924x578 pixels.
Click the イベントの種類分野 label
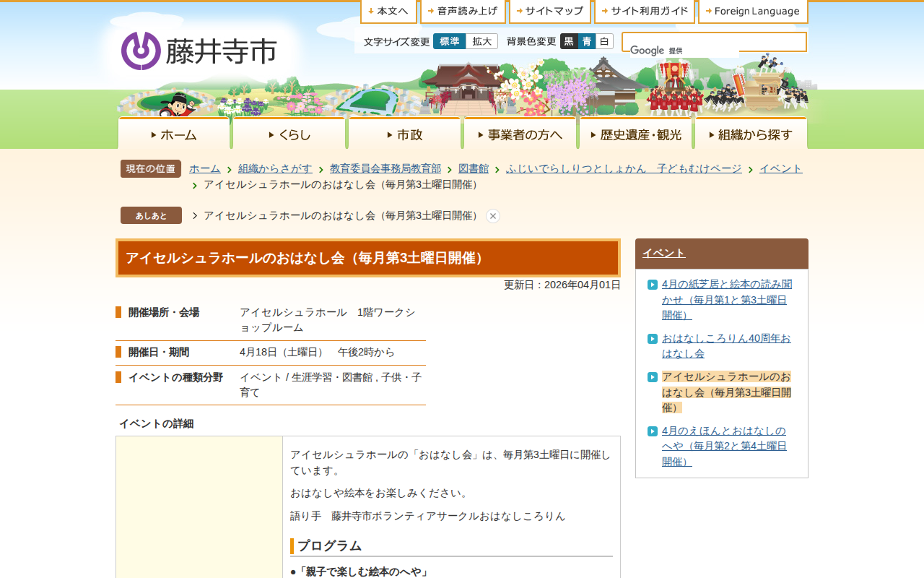point(175,377)
